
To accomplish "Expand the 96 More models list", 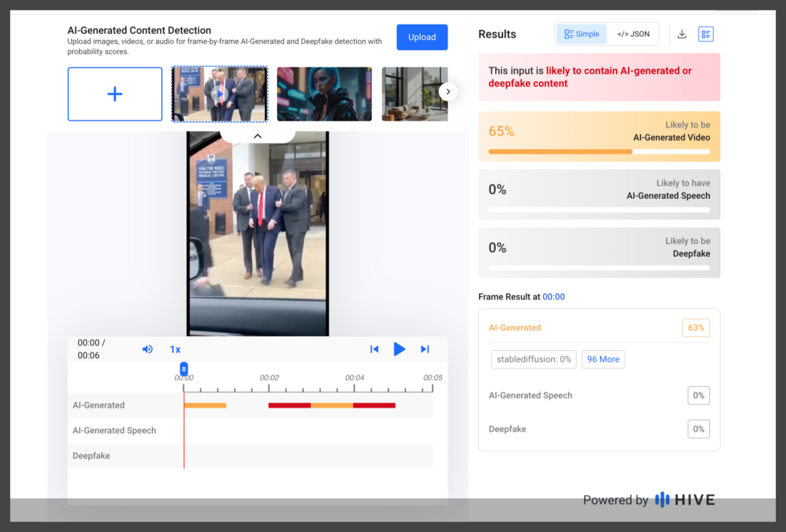I will click(x=603, y=359).
